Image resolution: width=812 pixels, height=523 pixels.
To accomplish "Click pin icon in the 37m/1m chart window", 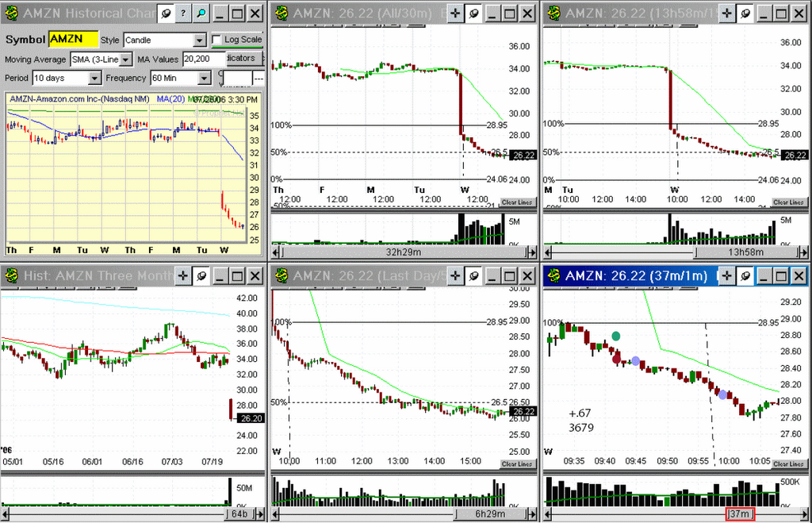I will [x=745, y=275].
